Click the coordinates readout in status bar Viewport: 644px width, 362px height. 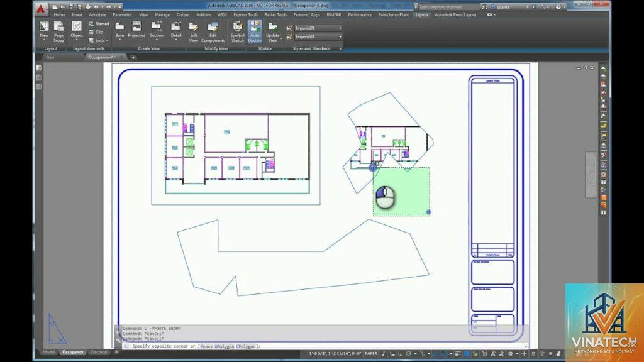[x=335, y=353]
